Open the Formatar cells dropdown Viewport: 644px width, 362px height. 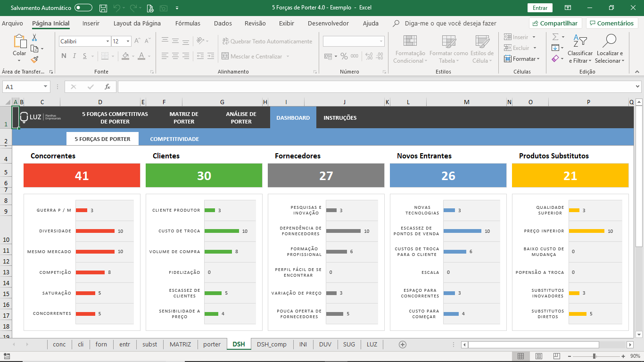[522, 59]
